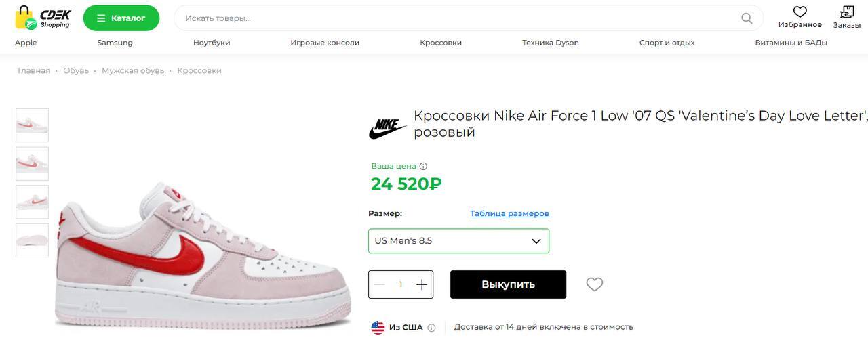The image size is (868, 342).
Task: Click info icon beside Из США
Action: [431, 328]
